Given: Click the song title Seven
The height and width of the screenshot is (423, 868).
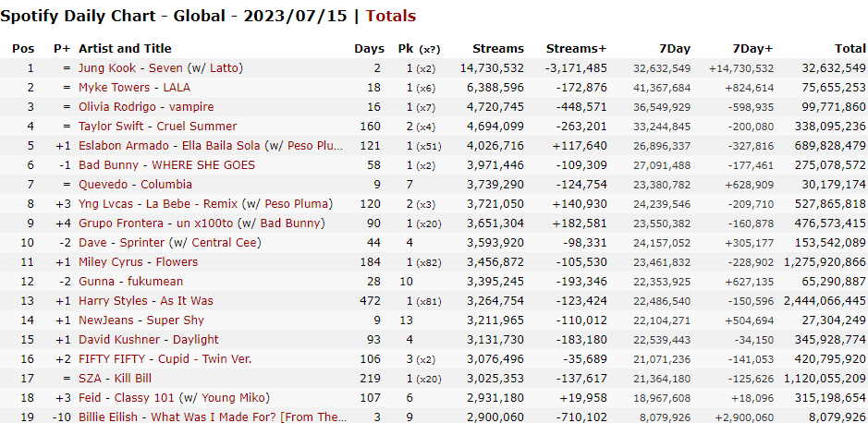Looking at the screenshot, I should pos(166,68).
